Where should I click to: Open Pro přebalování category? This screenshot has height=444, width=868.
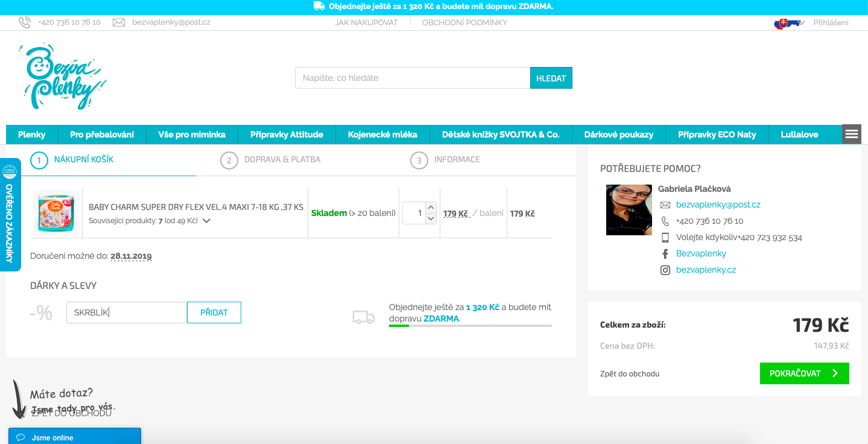point(102,135)
